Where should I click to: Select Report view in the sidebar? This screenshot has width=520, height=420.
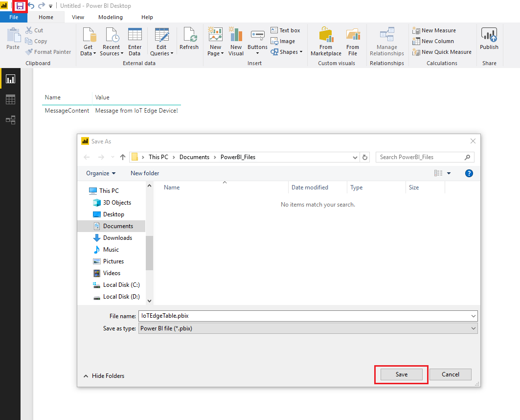[10, 78]
